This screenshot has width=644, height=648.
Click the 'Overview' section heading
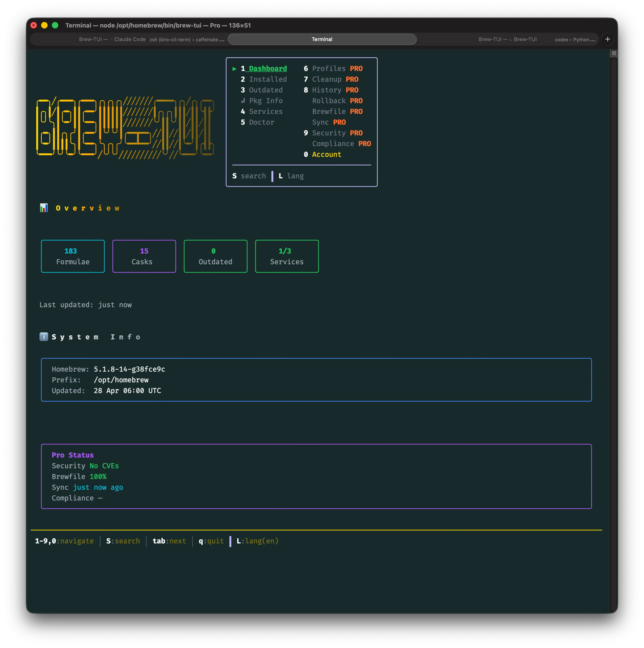click(87, 208)
